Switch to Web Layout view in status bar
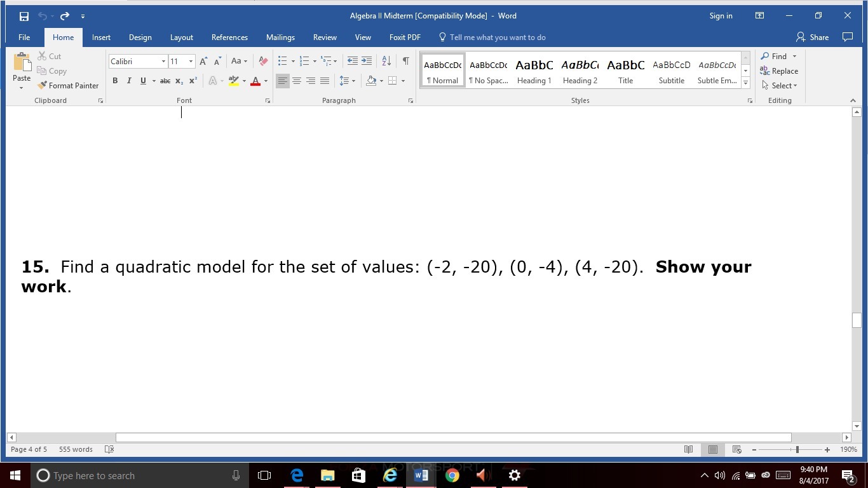 pyautogui.click(x=737, y=449)
